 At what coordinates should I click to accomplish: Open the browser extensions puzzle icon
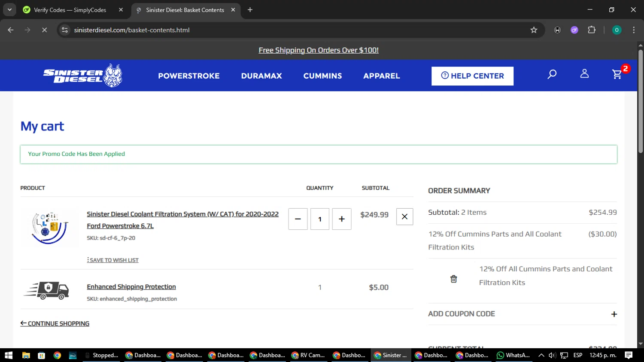pyautogui.click(x=592, y=30)
